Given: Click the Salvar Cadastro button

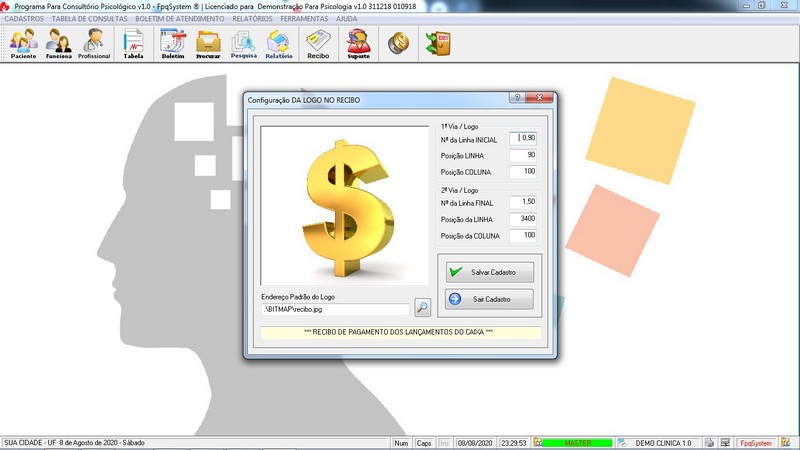Looking at the screenshot, I should coord(489,272).
